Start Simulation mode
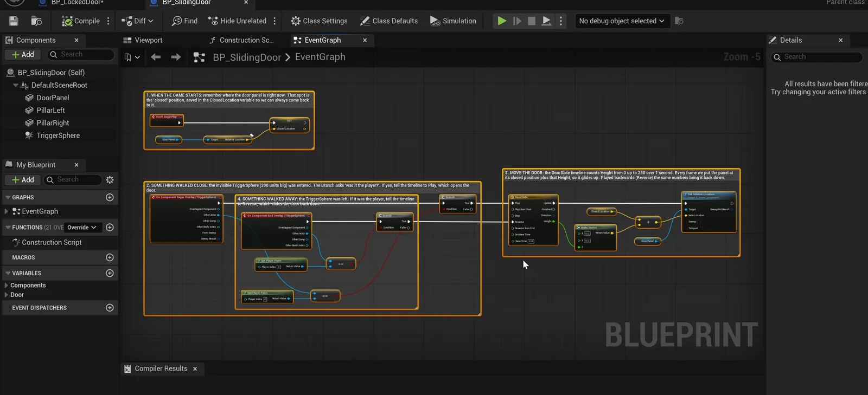The image size is (868, 395). (x=453, y=21)
